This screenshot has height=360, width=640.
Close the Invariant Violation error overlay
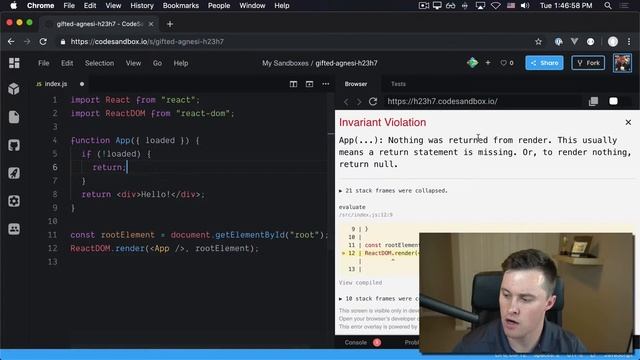628,122
